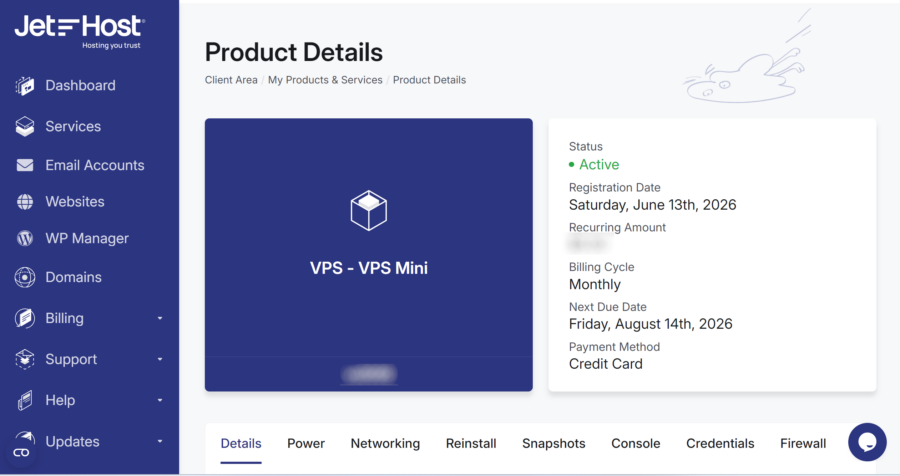
Task: Click the circular badge in the sidebar's bottom corner
Action: pos(21,453)
